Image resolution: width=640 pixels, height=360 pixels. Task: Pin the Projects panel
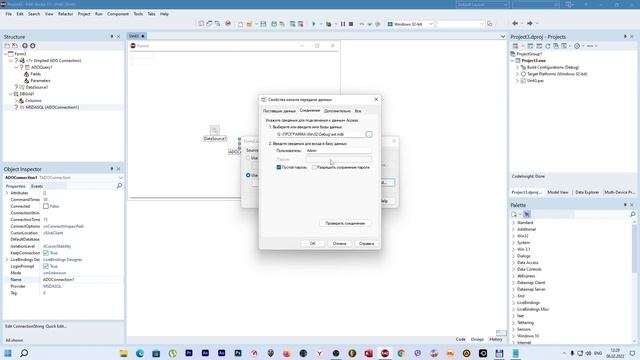point(625,37)
